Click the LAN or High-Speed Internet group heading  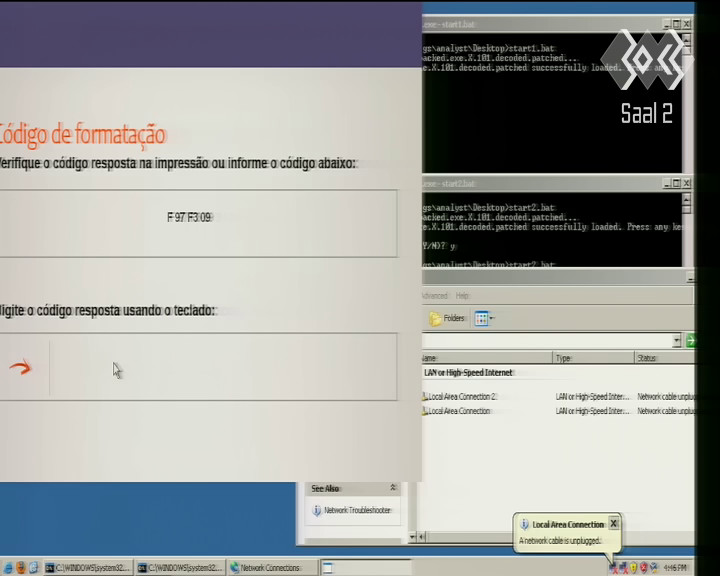pos(468,373)
